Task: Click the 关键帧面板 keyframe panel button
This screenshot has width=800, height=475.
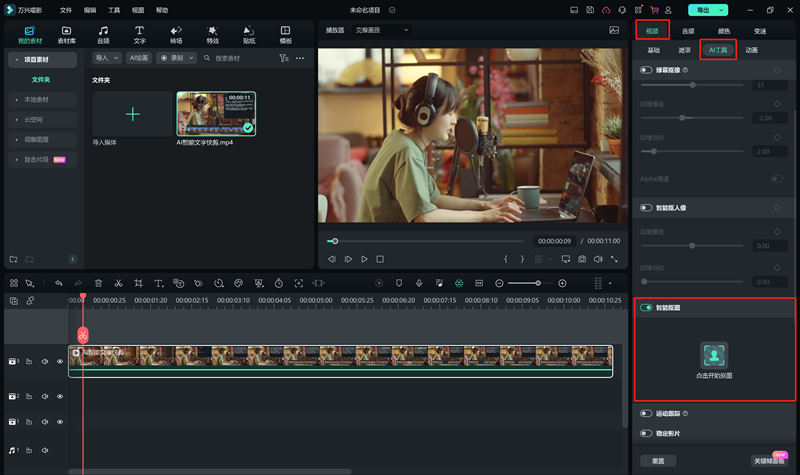Action: [769, 461]
